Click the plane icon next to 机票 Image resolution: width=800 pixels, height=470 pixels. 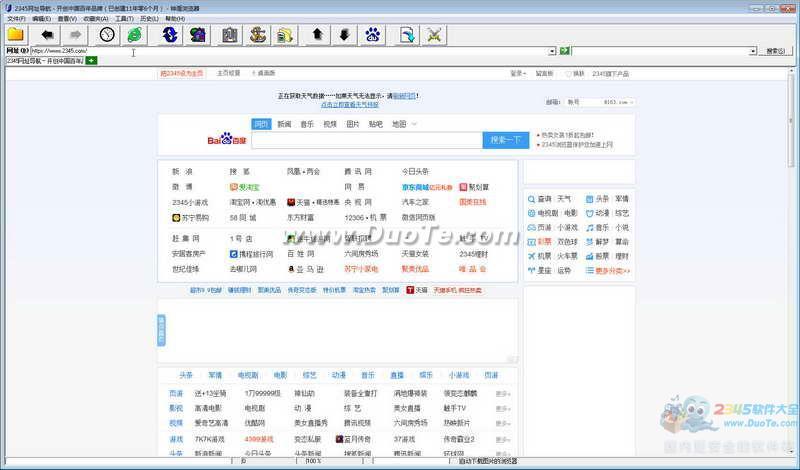(531, 256)
